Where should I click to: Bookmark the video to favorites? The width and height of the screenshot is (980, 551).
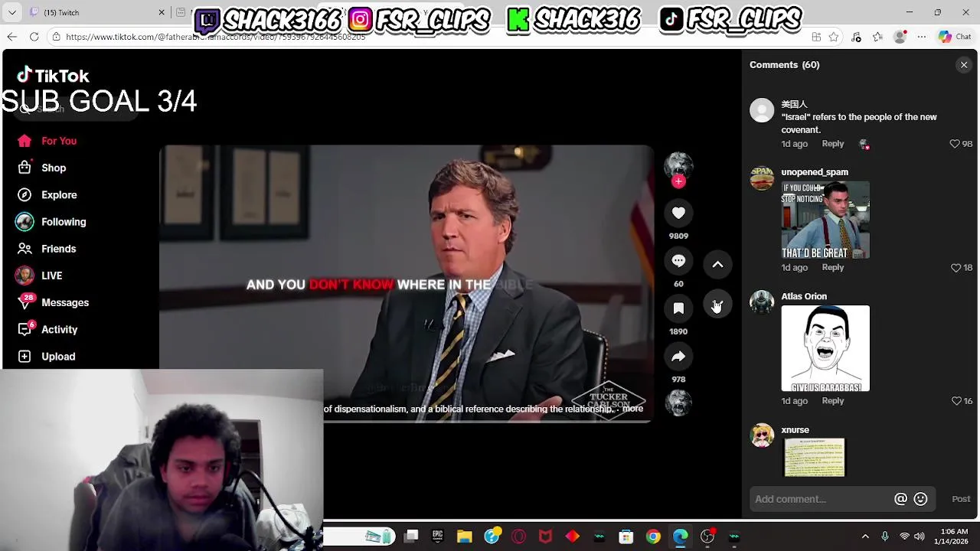tap(678, 308)
